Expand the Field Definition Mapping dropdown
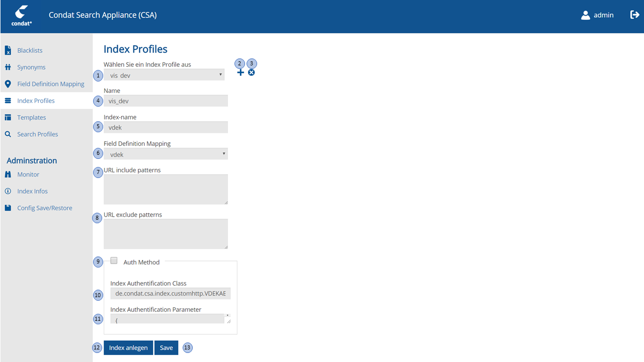644x362 pixels. (166, 154)
